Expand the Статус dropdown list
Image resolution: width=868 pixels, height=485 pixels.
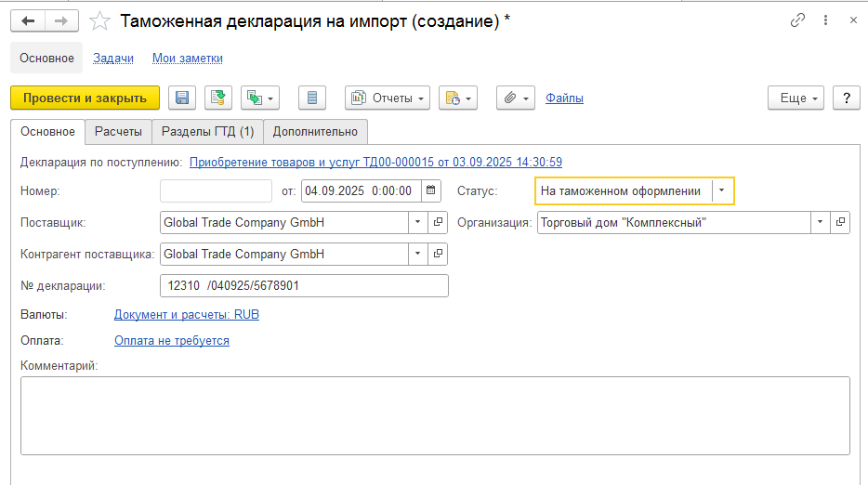pyautogui.click(x=721, y=191)
